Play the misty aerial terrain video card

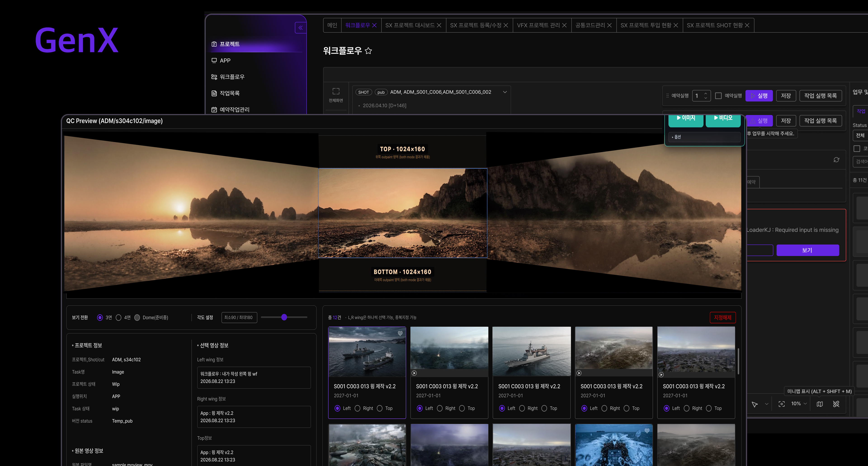[x=579, y=373]
